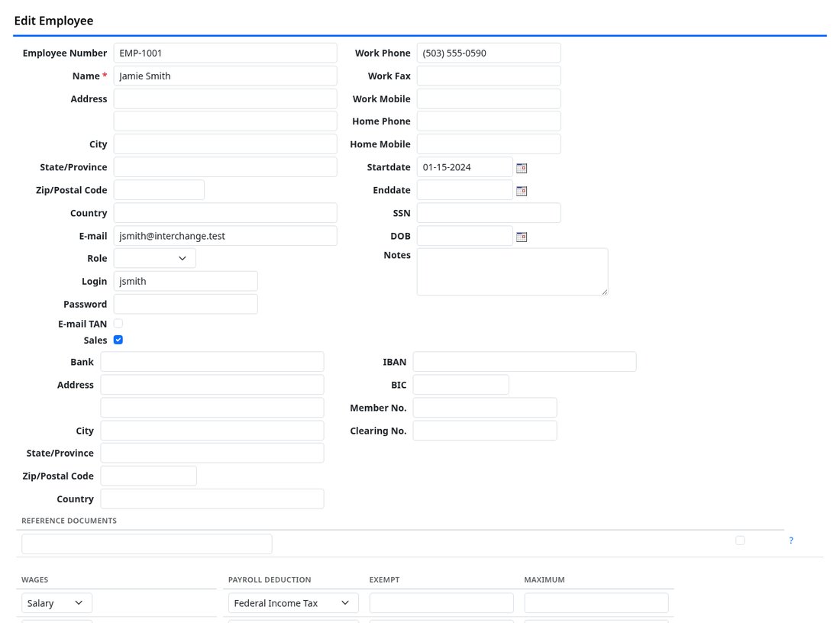Image resolution: width=840 pixels, height=623 pixels.
Task: Click the employee City field
Action: [225, 144]
